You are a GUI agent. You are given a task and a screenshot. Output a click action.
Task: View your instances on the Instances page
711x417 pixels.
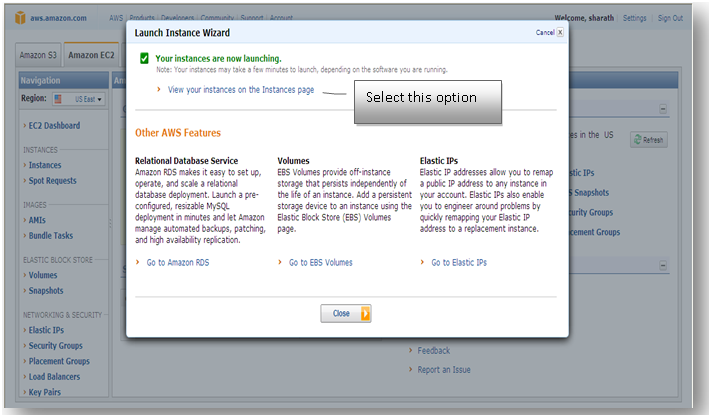(241, 90)
